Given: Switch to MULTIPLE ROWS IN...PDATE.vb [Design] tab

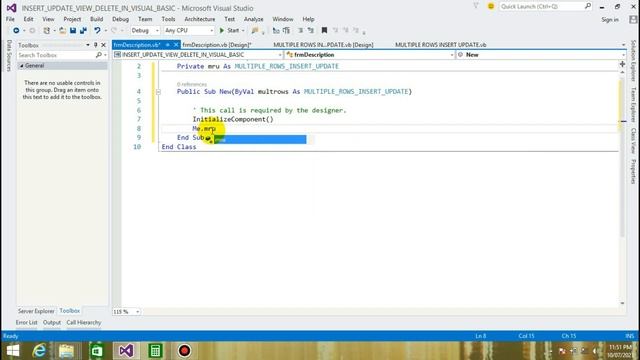Looking at the screenshot, I should (323, 45).
